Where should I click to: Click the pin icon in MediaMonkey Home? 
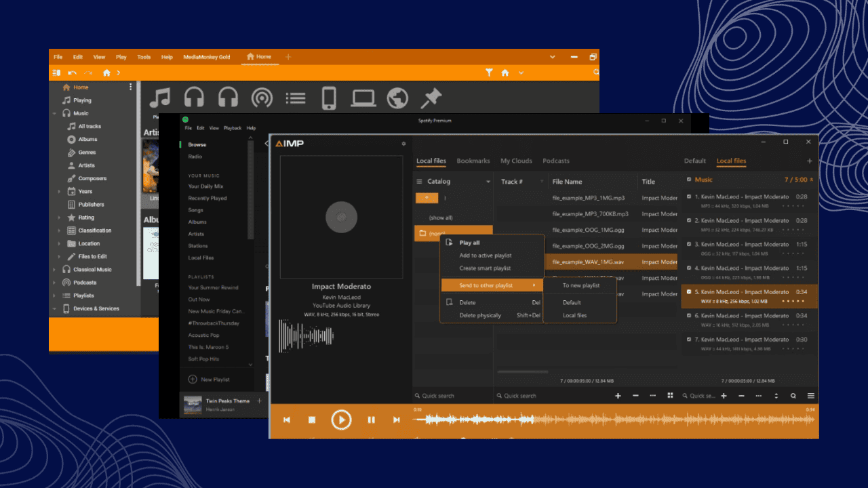point(431,98)
